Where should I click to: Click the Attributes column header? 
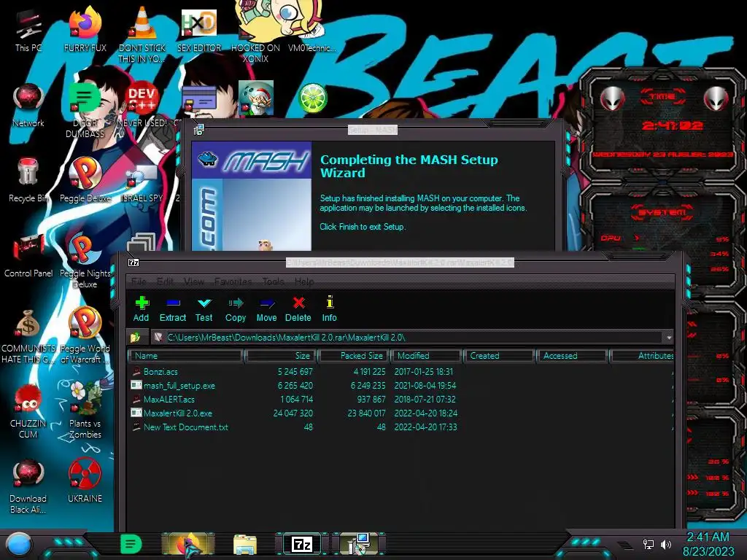click(642, 356)
